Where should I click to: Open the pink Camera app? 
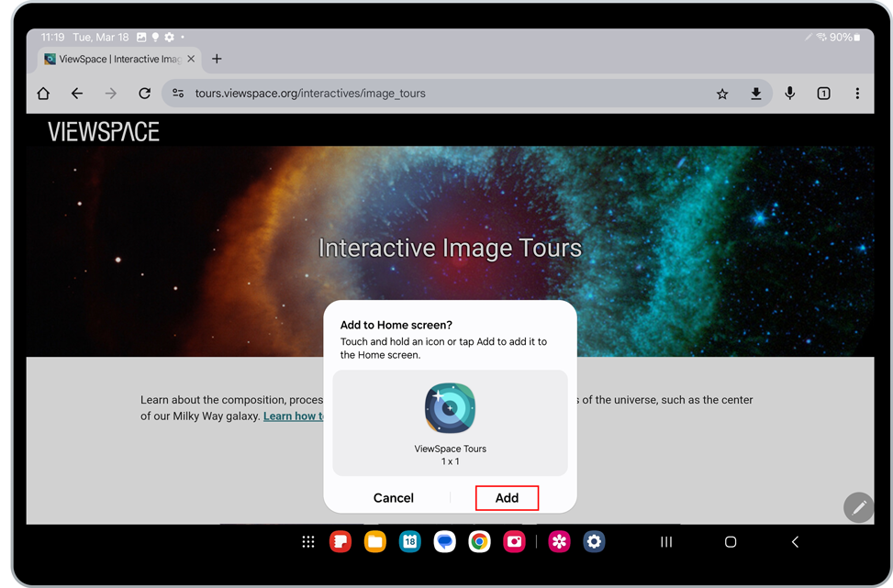[x=514, y=542]
